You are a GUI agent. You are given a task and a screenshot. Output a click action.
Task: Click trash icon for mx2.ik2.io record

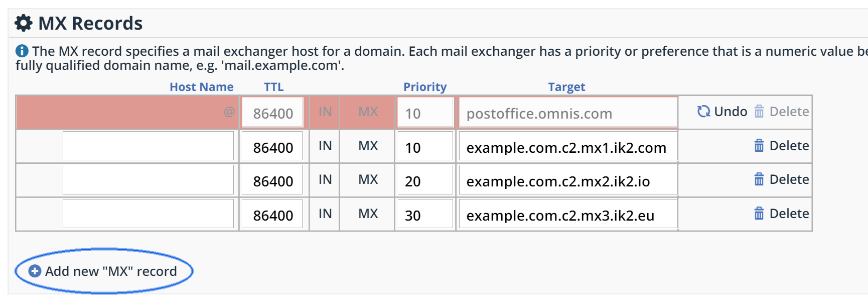tap(759, 179)
